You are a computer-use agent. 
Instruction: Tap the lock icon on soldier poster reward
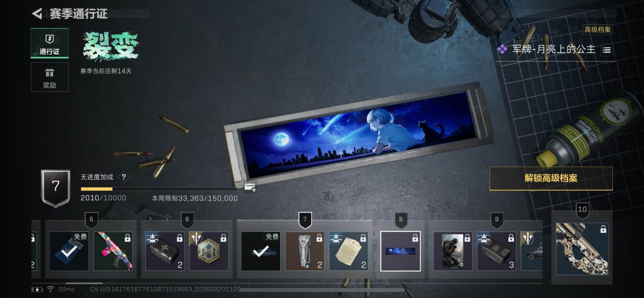tap(467, 238)
